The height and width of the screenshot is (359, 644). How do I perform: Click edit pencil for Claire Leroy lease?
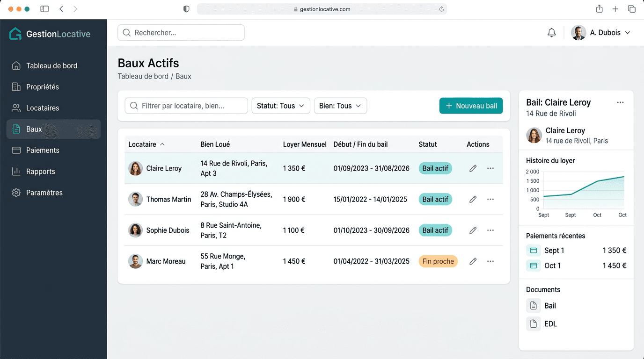pos(473,168)
